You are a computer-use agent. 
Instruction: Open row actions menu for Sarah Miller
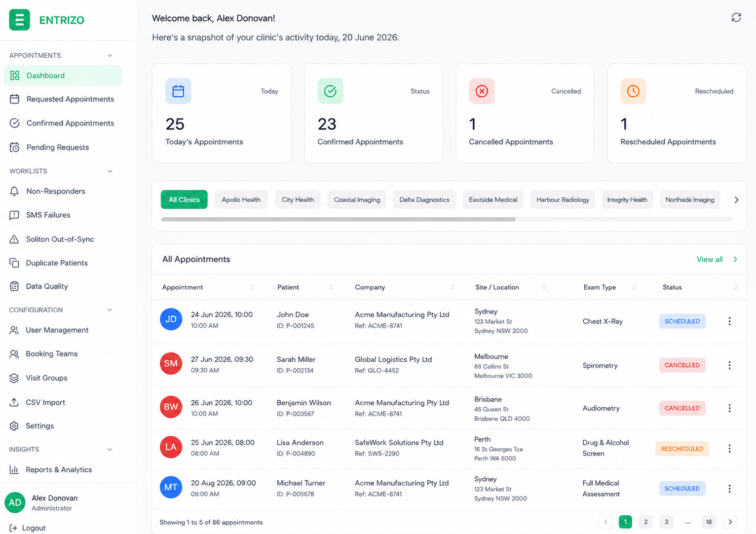tap(730, 365)
